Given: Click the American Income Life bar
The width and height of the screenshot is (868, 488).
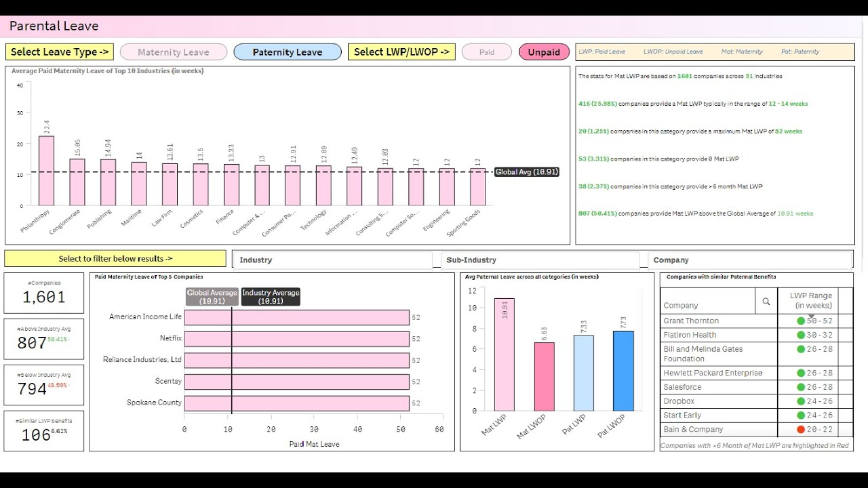Looking at the screenshot, I should tap(297, 317).
